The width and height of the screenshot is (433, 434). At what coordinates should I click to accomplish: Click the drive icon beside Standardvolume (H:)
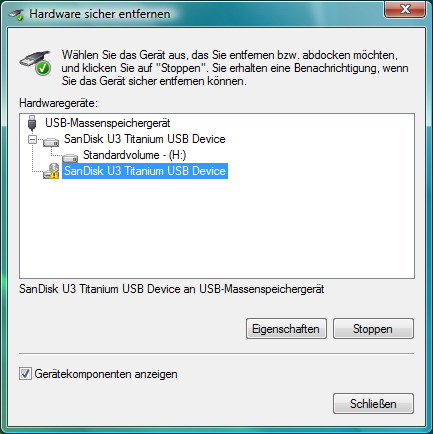70,158
